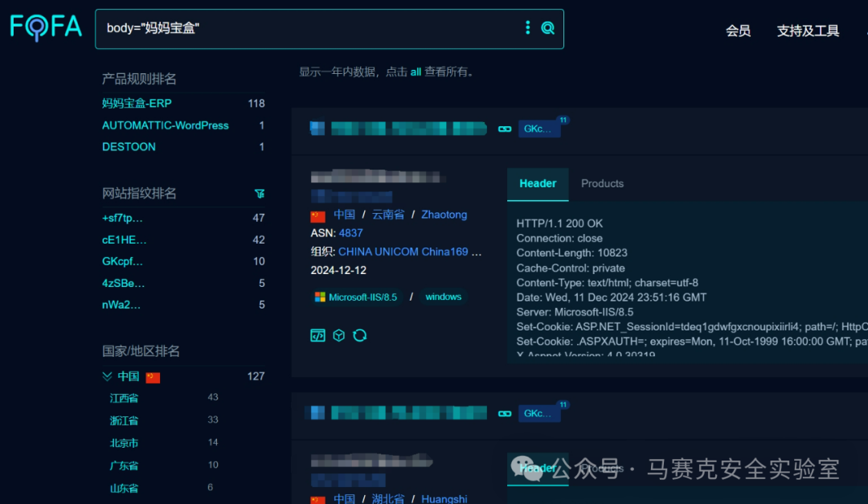Click the Microsoft-IIS/8.5 tag

[356, 297]
